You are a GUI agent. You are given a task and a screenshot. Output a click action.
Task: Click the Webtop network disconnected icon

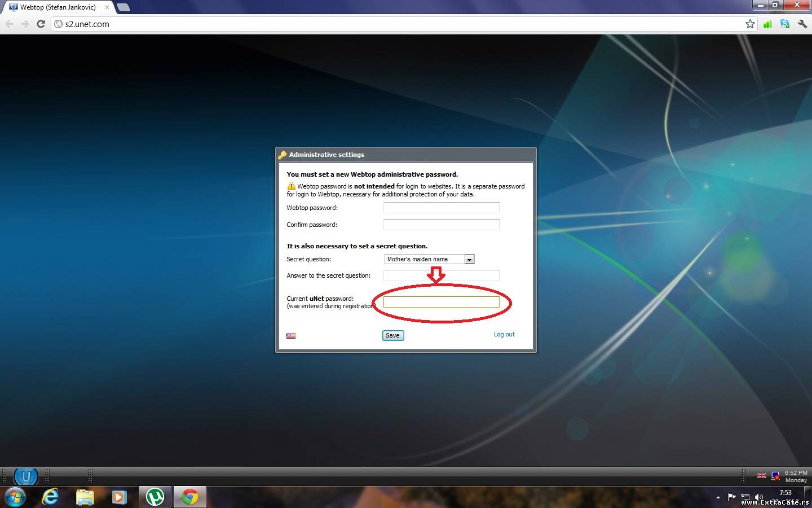point(775,476)
